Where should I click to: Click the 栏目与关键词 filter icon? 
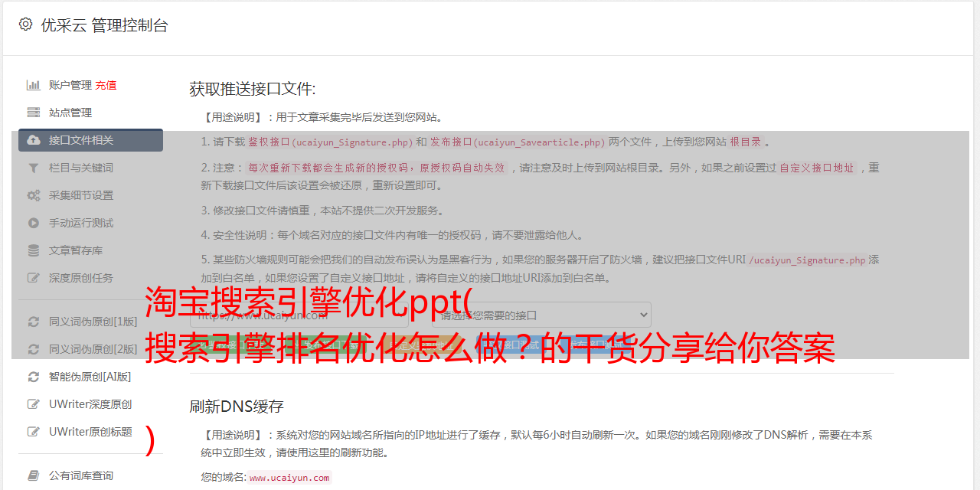[x=33, y=168]
